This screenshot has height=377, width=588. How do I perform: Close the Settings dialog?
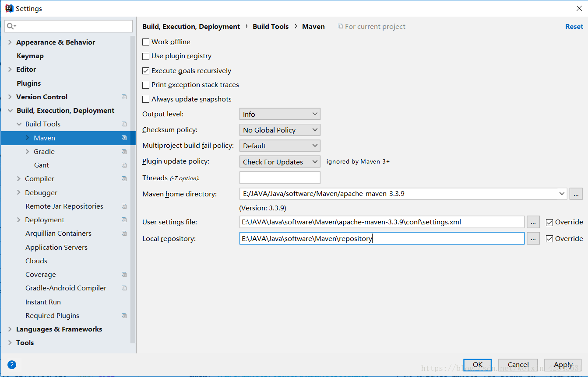(579, 8)
